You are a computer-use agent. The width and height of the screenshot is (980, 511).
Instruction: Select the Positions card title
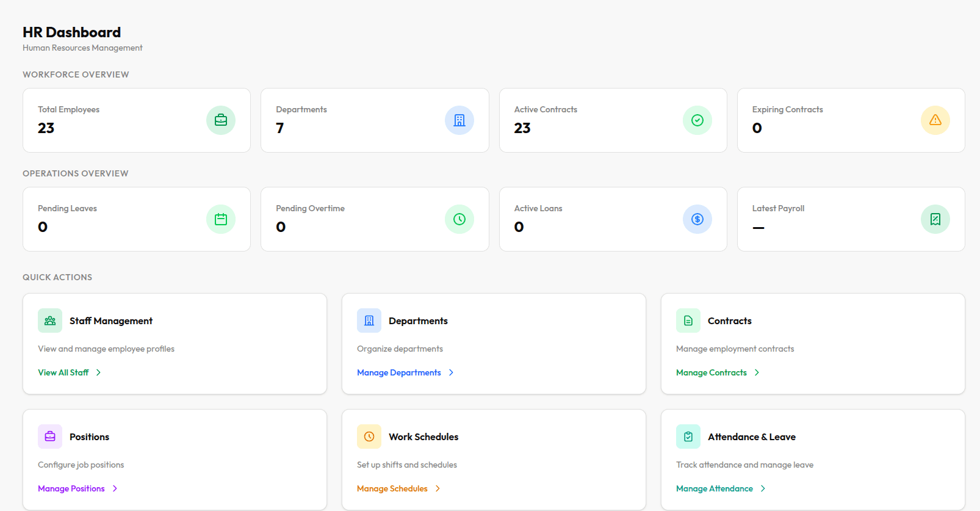[x=89, y=437]
